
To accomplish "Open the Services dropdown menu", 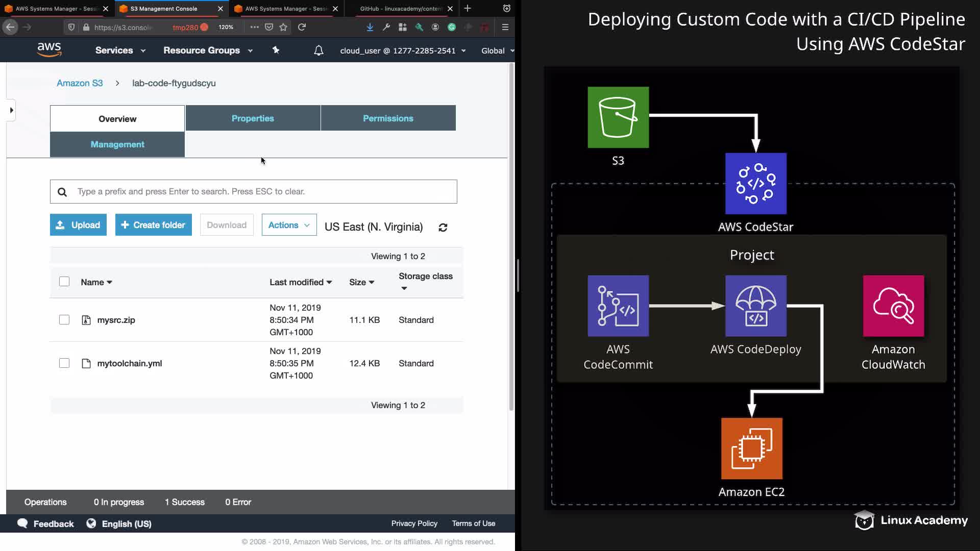I will (120, 51).
